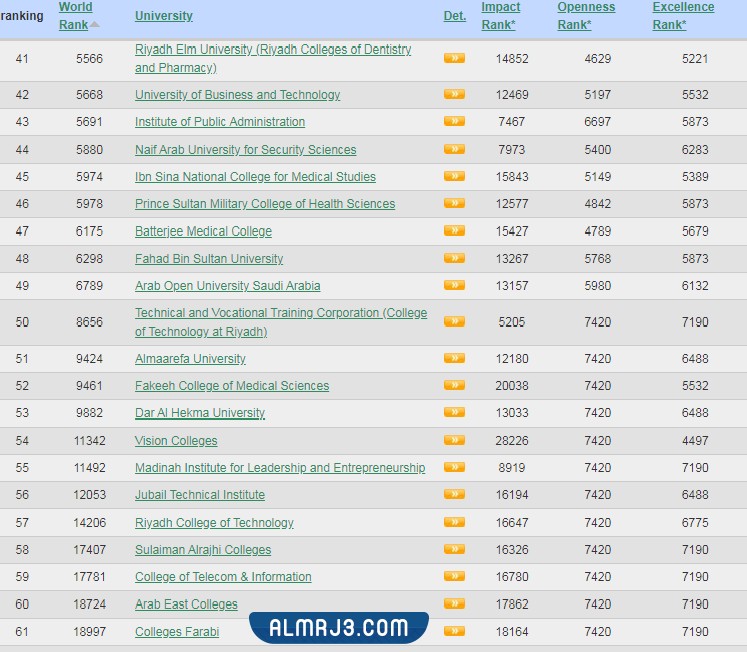747x652 pixels.
Task: Click the details icon for Fahad Bin Sultan University
Action: (454, 258)
